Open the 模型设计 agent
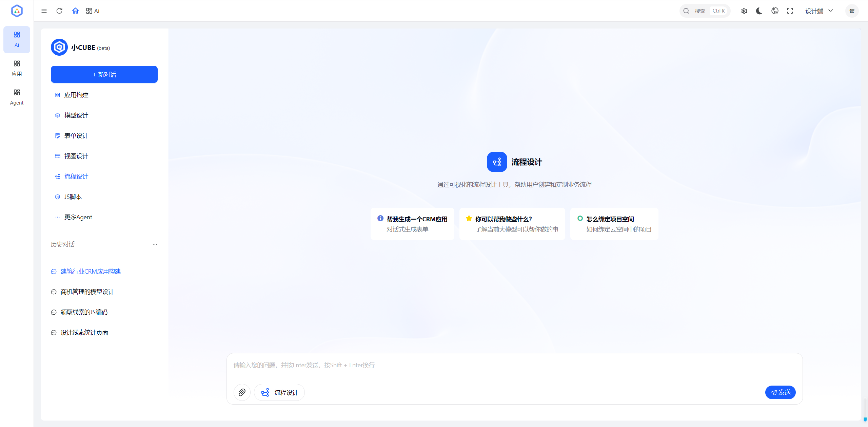Screen dimensions: 868x427 point(75,115)
